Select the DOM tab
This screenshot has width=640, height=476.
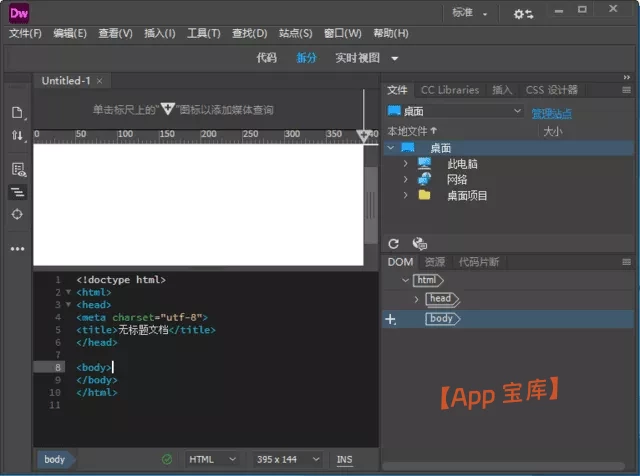400,262
